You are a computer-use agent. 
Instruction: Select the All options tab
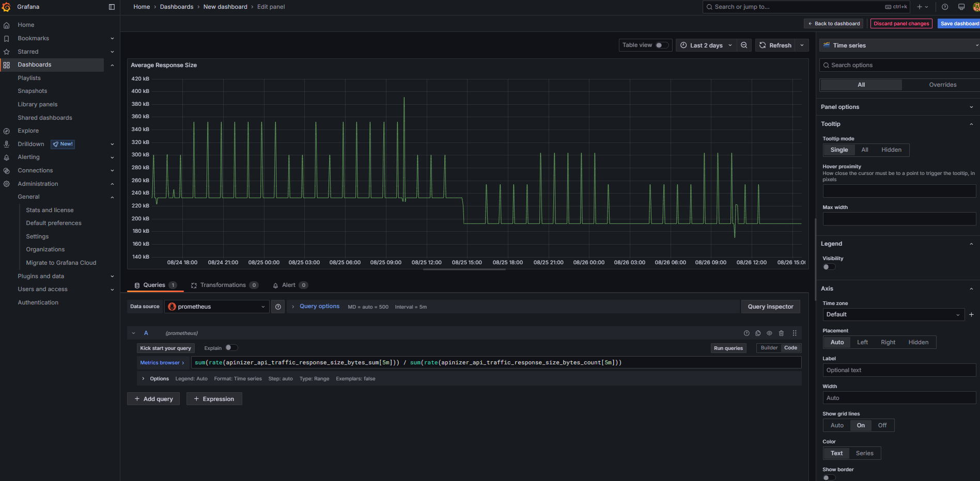pos(861,85)
